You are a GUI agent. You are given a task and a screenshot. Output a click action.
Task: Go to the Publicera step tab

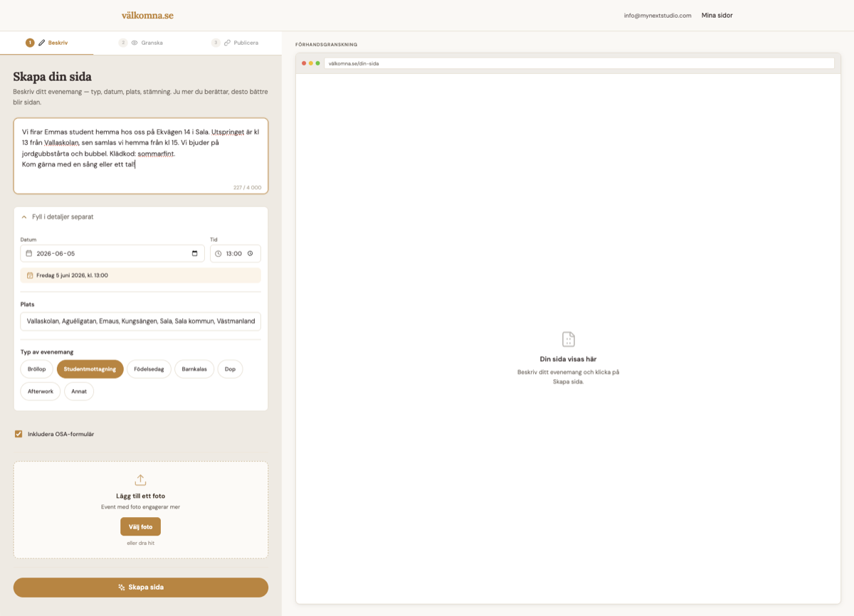tap(235, 43)
